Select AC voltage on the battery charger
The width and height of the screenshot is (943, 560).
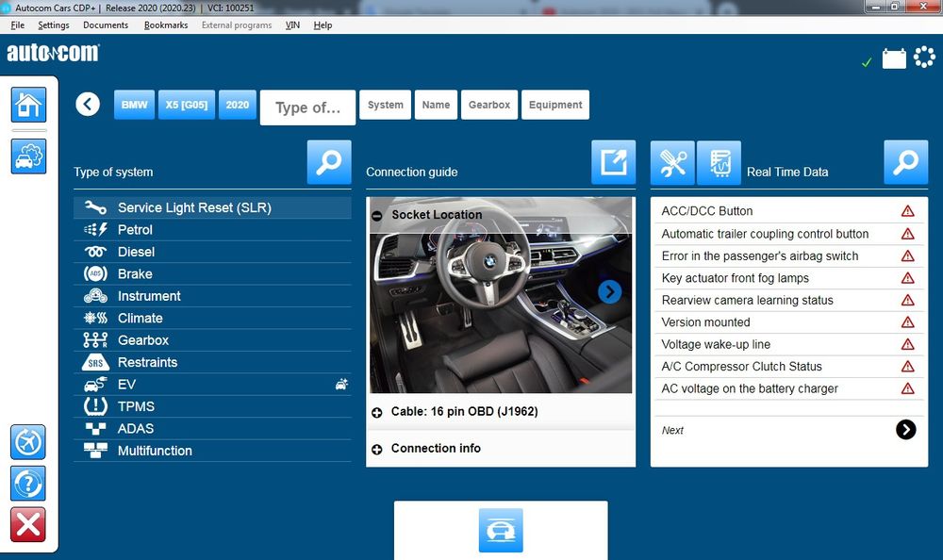pos(789,388)
